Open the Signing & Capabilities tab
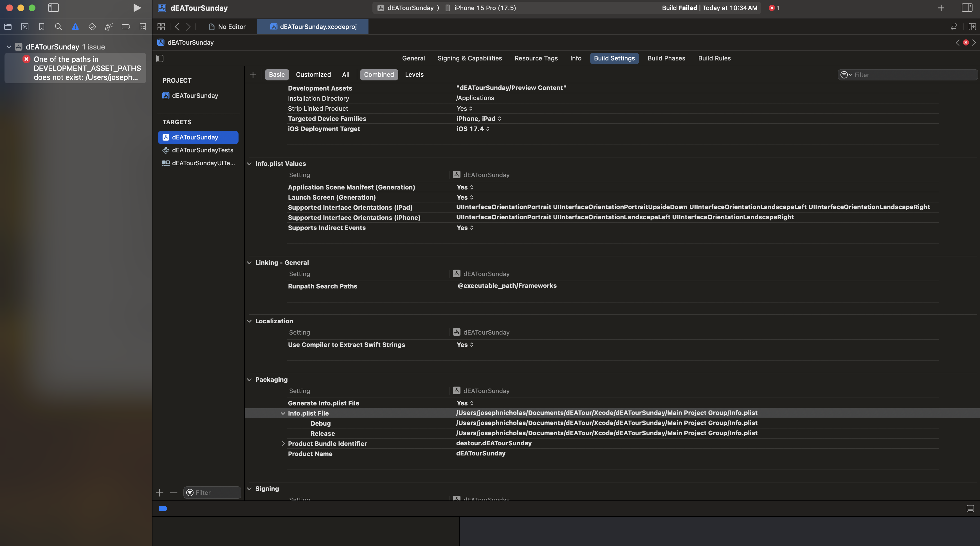The width and height of the screenshot is (980, 546). tap(469, 58)
